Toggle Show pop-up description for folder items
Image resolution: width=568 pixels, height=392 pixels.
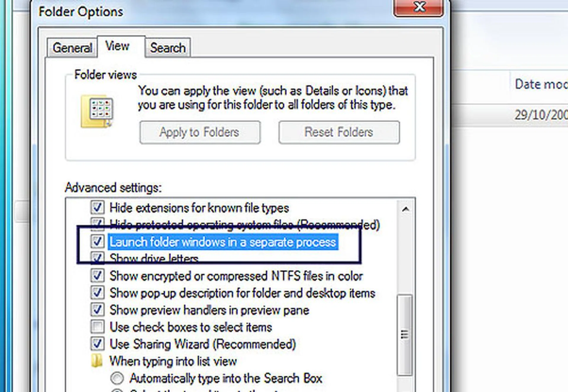97,293
